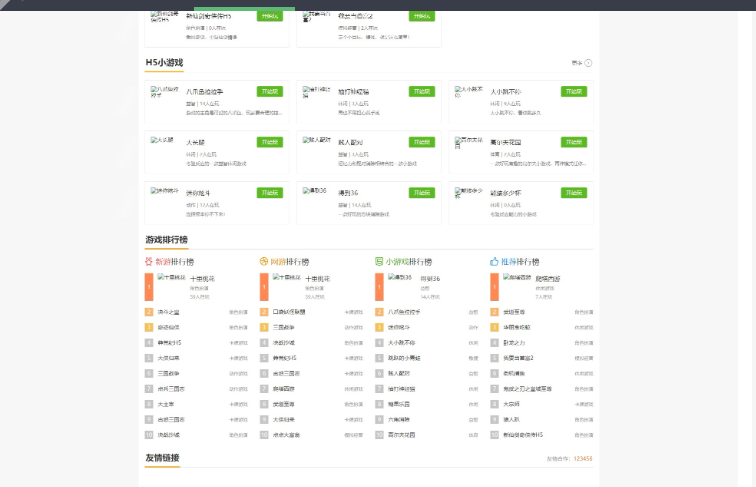Click the circled arrow icon next to 更多

coord(588,63)
